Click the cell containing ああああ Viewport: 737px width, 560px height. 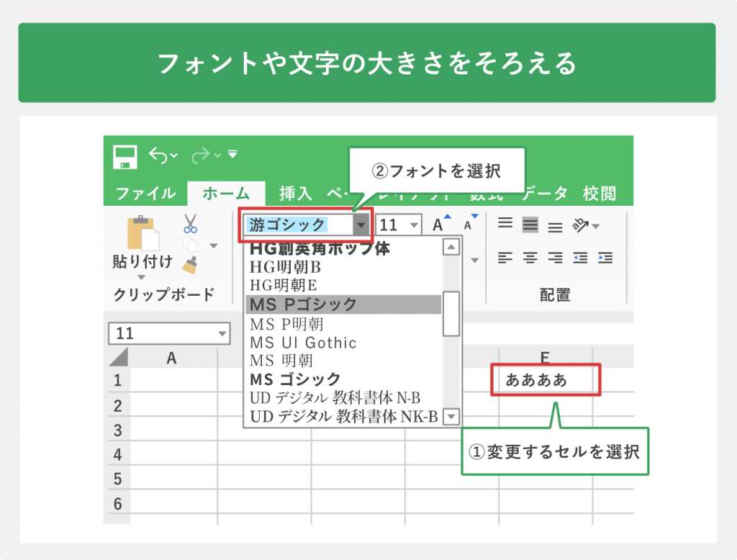(546, 380)
